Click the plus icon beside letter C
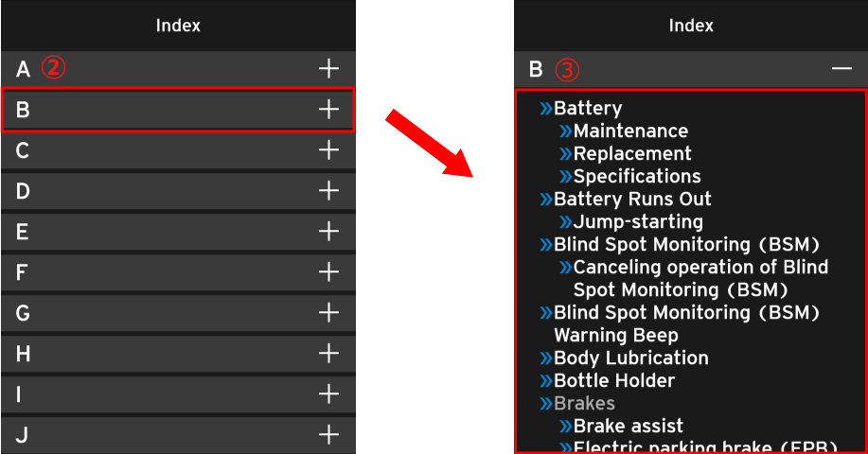 click(x=328, y=150)
